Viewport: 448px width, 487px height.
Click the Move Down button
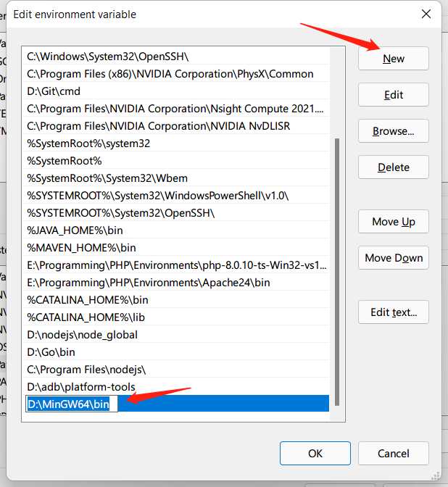click(393, 258)
